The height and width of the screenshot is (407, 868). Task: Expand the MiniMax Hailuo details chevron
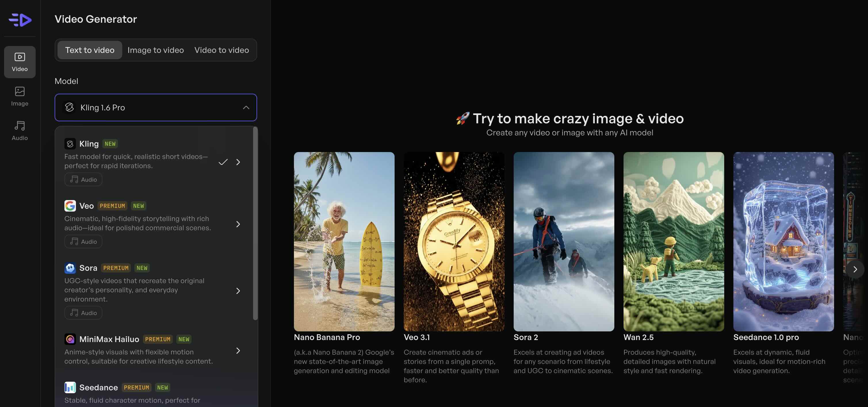coord(238,350)
